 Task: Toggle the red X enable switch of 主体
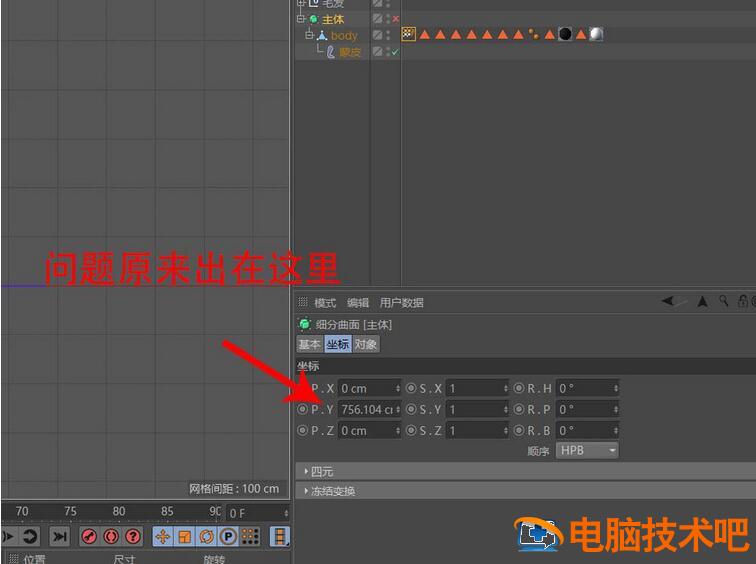pyautogui.click(x=396, y=19)
